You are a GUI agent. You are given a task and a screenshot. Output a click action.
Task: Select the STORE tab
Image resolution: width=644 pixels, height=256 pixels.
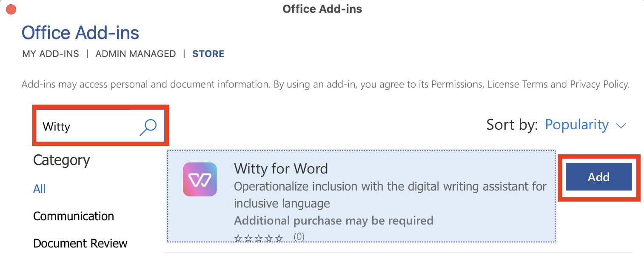[x=208, y=54]
